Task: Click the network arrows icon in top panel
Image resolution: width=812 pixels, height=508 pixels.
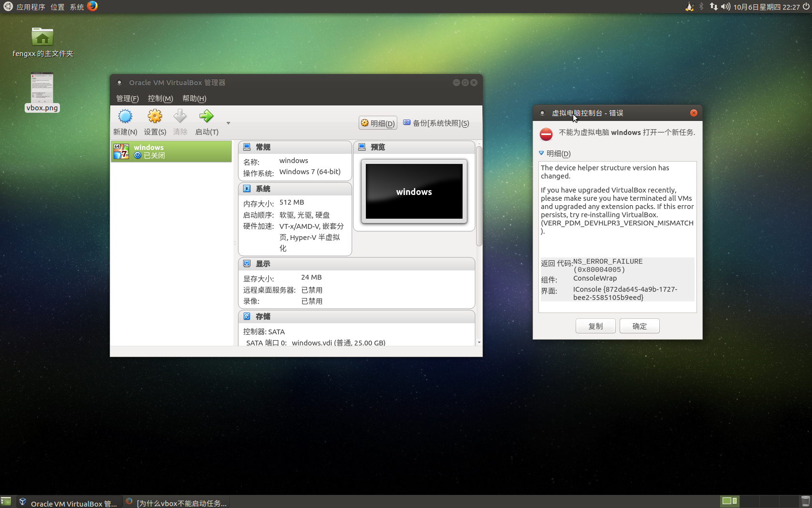Action: [713, 7]
